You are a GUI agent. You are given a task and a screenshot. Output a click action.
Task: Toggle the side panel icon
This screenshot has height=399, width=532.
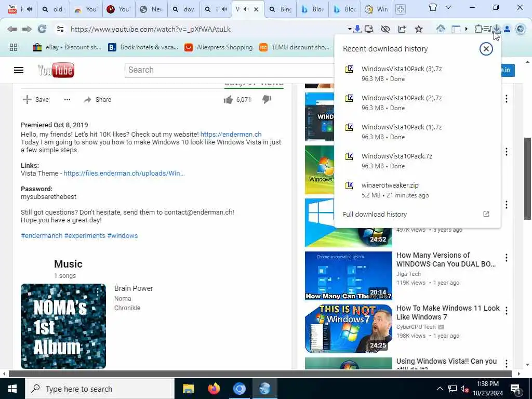tap(456, 29)
